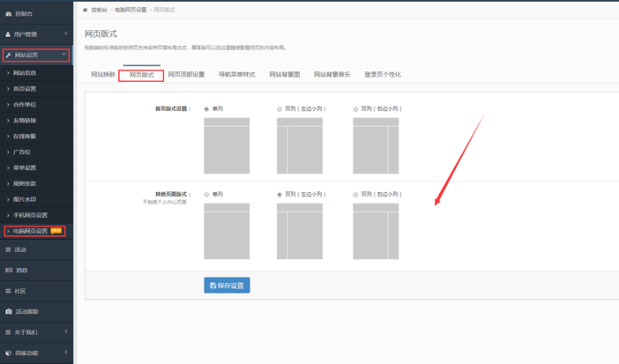Select 单列 for 首页版式设置
The width and height of the screenshot is (619, 364).
pos(206,109)
